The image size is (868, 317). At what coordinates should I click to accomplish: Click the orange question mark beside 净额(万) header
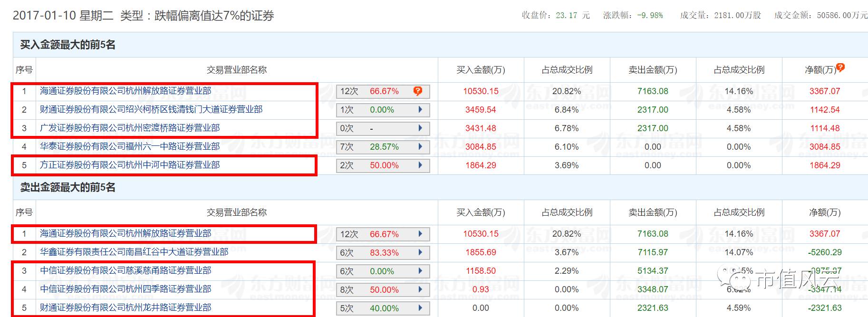tap(840, 67)
